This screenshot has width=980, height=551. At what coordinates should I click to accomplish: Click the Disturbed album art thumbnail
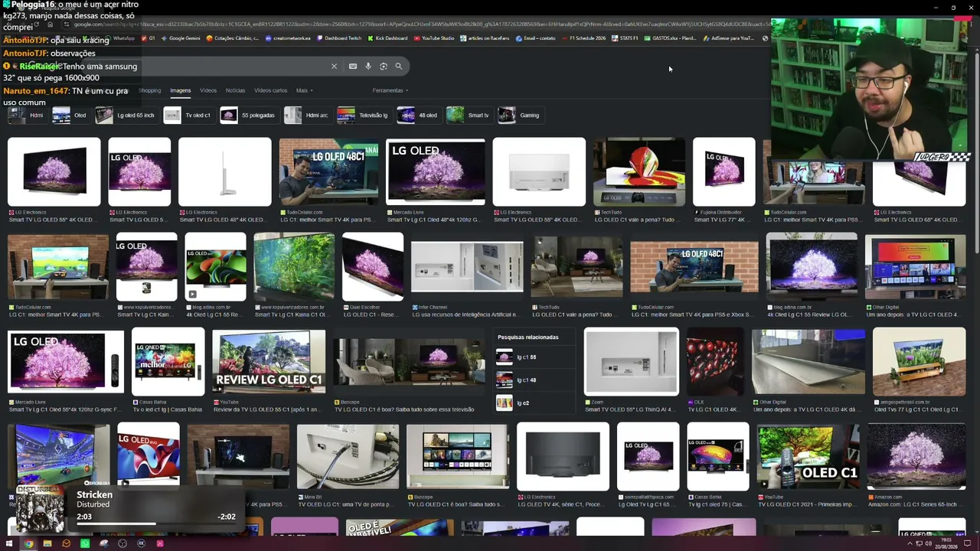point(41,510)
